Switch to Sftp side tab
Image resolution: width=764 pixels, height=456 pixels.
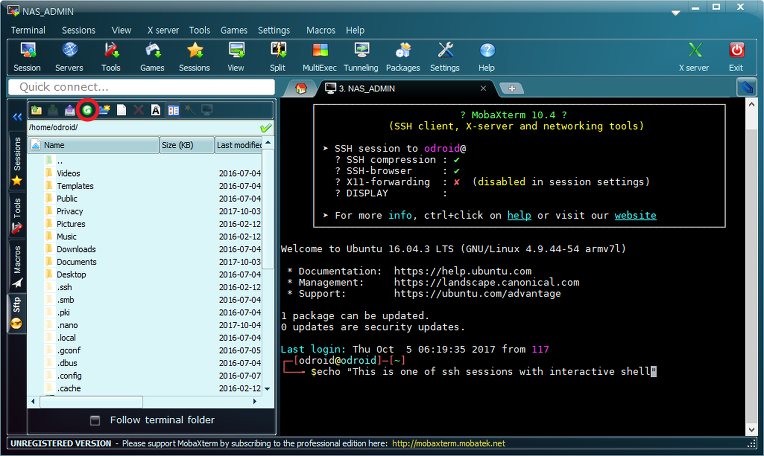pyautogui.click(x=17, y=313)
